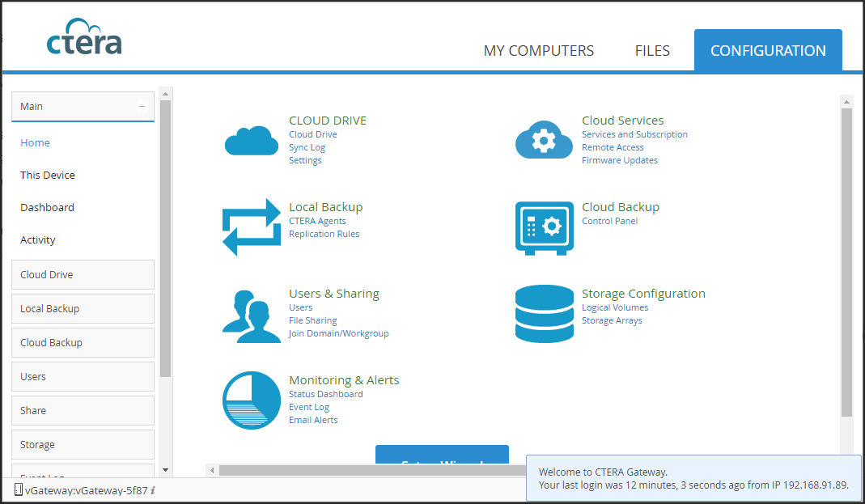The image size is (865, 504).
Task: Open Activity in the sidebar
Action: (37, 240)
